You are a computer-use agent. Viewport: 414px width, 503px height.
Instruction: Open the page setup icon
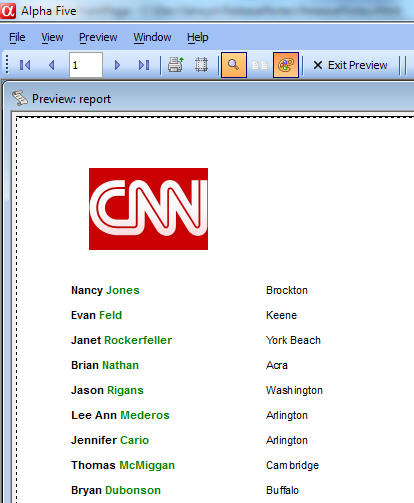coord(201,65)
